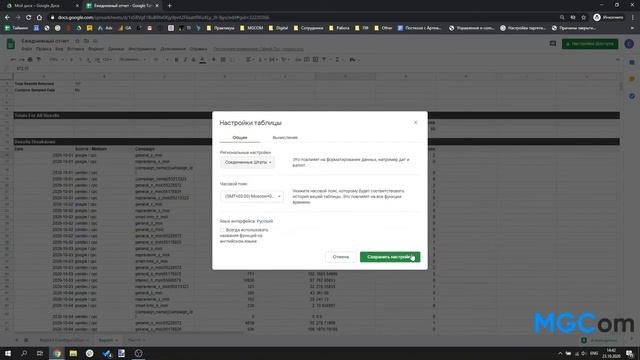Click the print icon in toolbar
640x360 pixels.
pyautogui.click(x=30, y=60)
